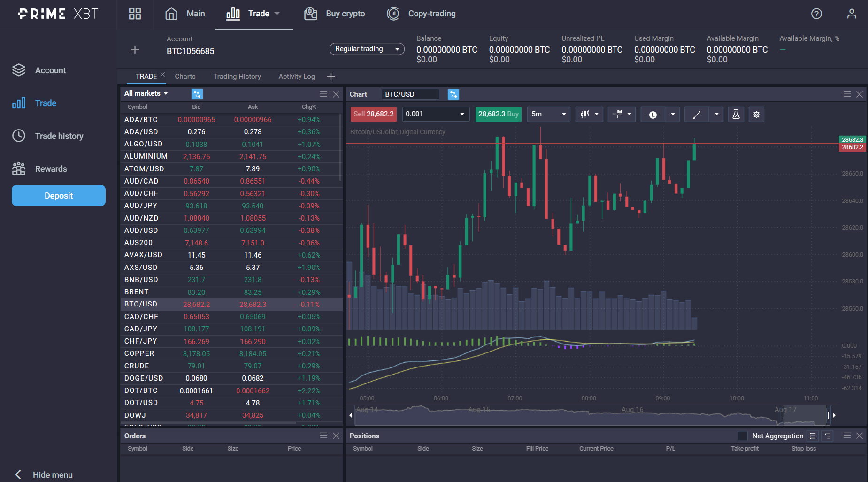This screenshot has width=868, height=482.
Task: Select the BTC/USD row in markets list
Action: click(x=231, y=304)
